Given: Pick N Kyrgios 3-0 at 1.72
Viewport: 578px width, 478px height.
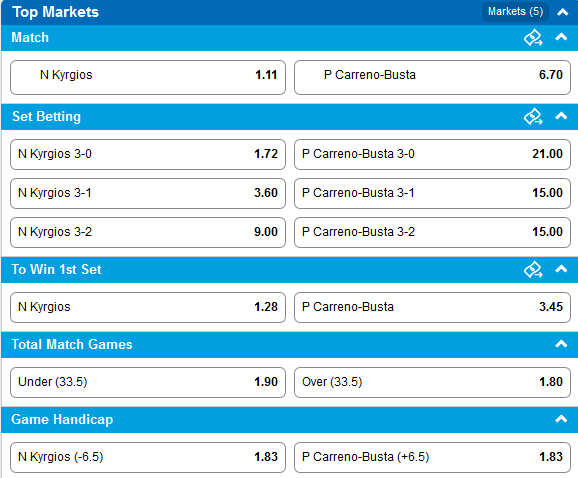Looking at the screenshot, I should [x=148, y=154].
